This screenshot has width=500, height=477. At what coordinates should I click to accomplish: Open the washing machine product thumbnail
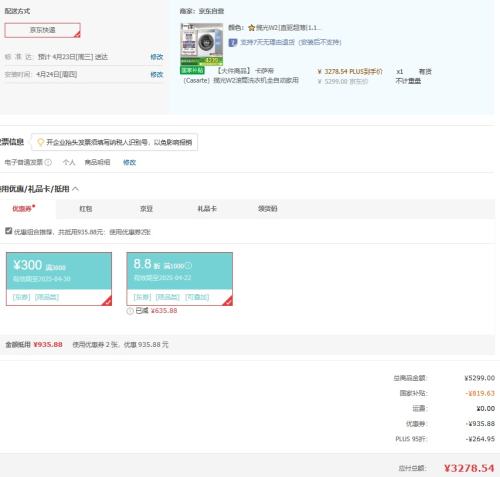coord(202,44)
